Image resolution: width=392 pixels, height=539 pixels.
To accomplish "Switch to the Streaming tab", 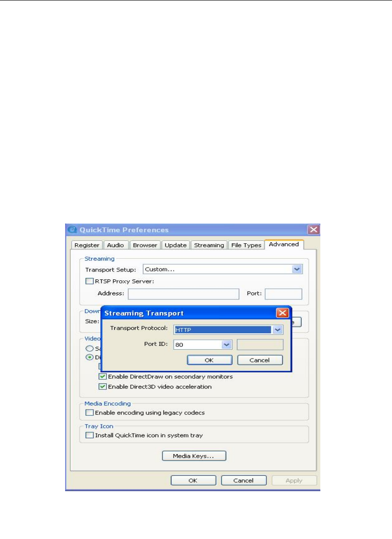I will (x=209, y=245).
